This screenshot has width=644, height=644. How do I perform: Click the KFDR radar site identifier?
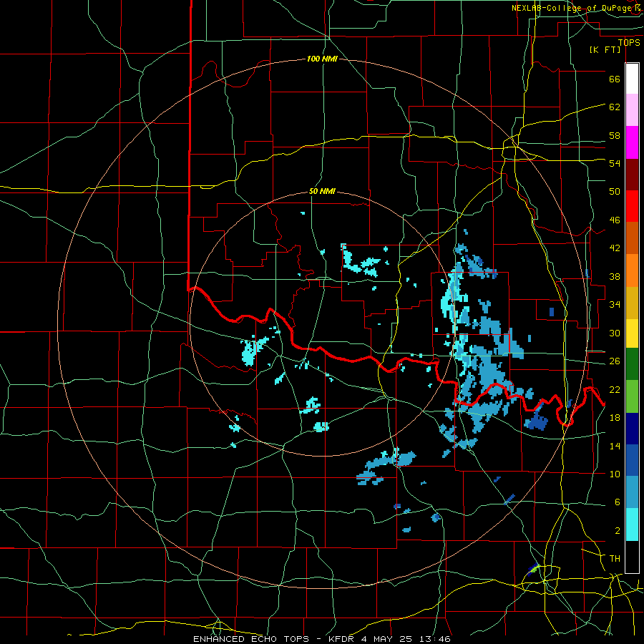[x=342, y=639]
